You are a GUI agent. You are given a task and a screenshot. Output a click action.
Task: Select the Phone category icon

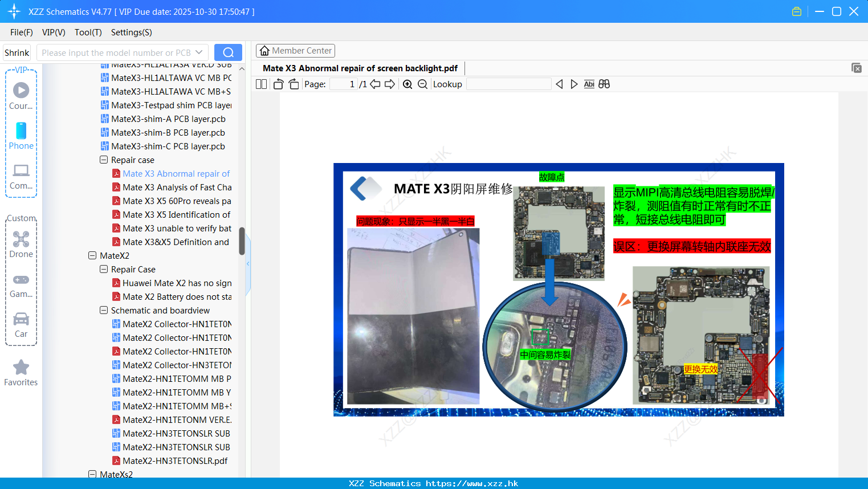point(21,136)
